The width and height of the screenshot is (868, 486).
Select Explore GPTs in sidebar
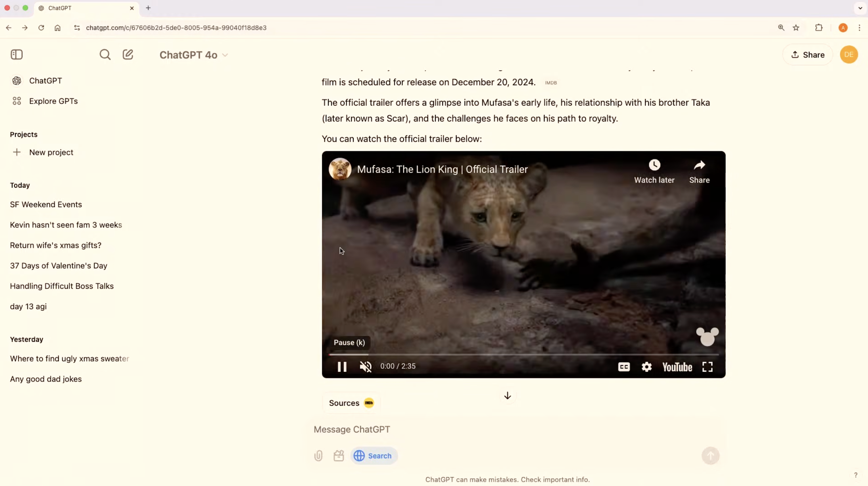(53, 101)
